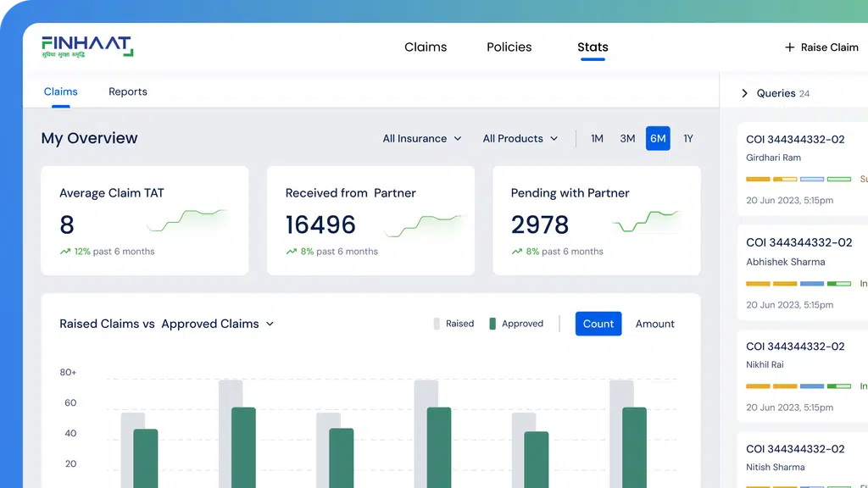868x488 pixels.
Task: Click the plus icon beside Raise Claim
Action: [789, 47]
